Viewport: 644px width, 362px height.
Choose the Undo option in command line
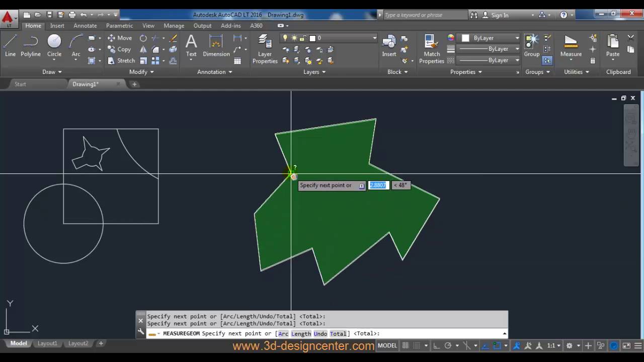click(320, 333)
